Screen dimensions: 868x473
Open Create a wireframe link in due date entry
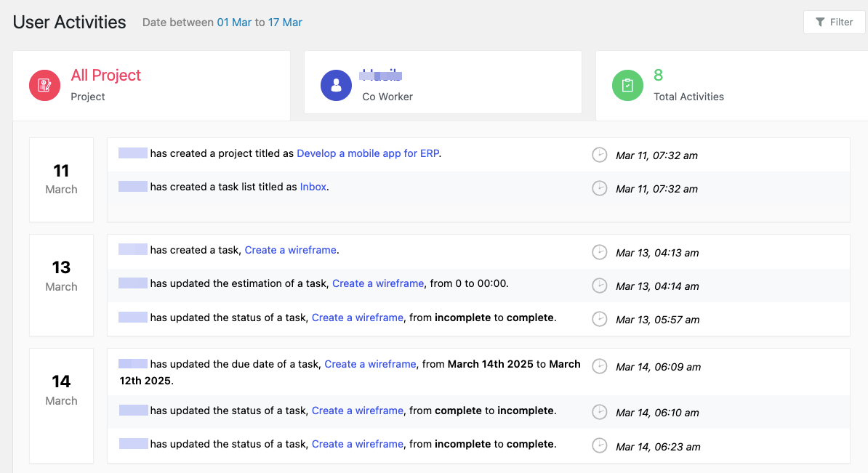pos(370,364)
